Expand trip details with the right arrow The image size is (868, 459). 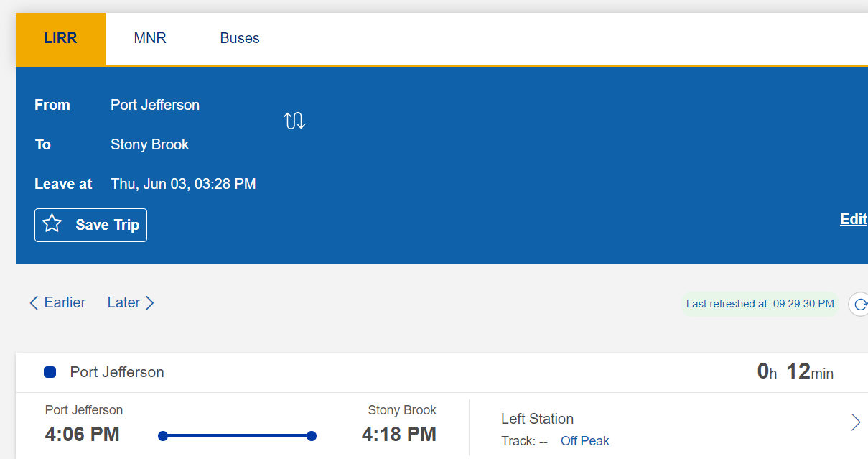pyautogui.click(x=855, y=422)
